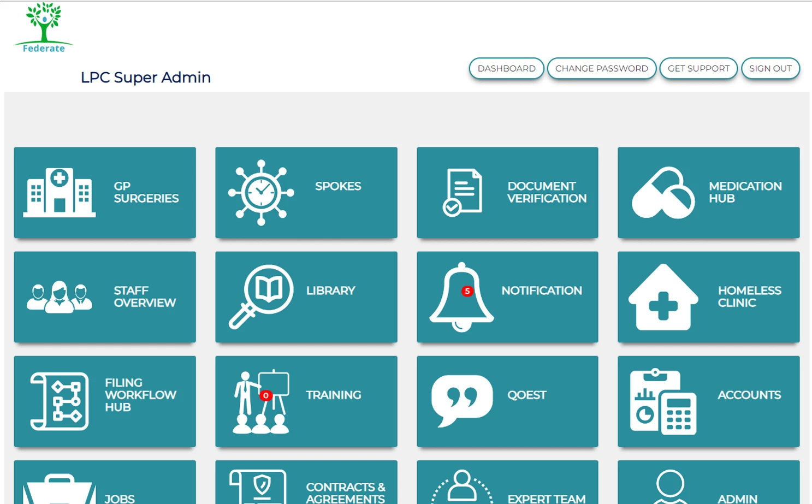
Task: Select the Spokes hub icon
Action: click(x=306, y=192)
